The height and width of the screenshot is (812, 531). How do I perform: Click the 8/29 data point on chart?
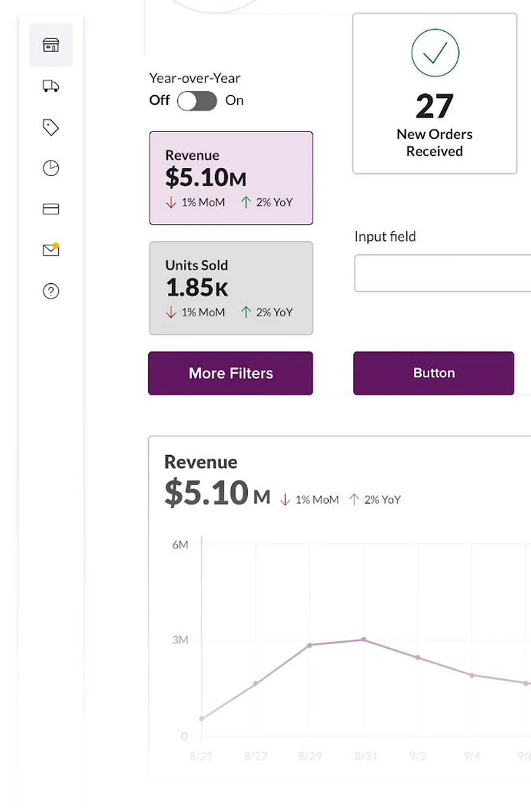(x=310, y=645)
